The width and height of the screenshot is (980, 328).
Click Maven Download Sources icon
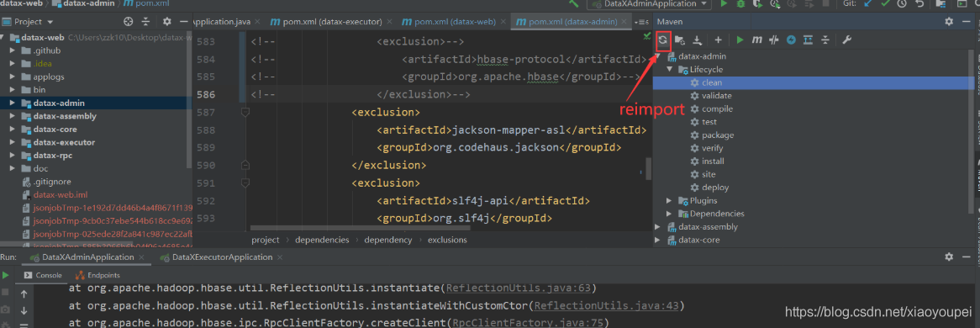(697, 40)
